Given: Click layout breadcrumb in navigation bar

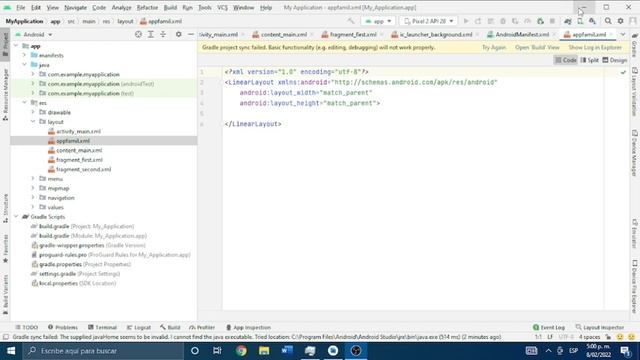Looking at the screenshot, I should coord(125,21).
